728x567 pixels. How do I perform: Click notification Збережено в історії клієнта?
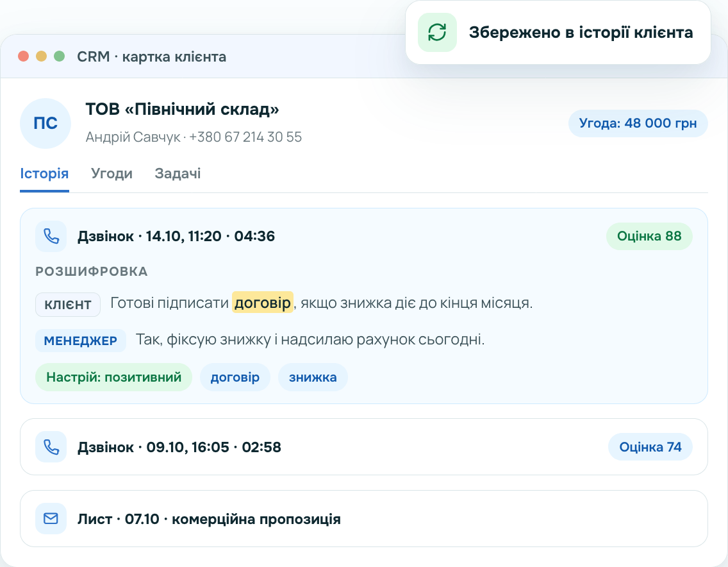click(558, 33)
